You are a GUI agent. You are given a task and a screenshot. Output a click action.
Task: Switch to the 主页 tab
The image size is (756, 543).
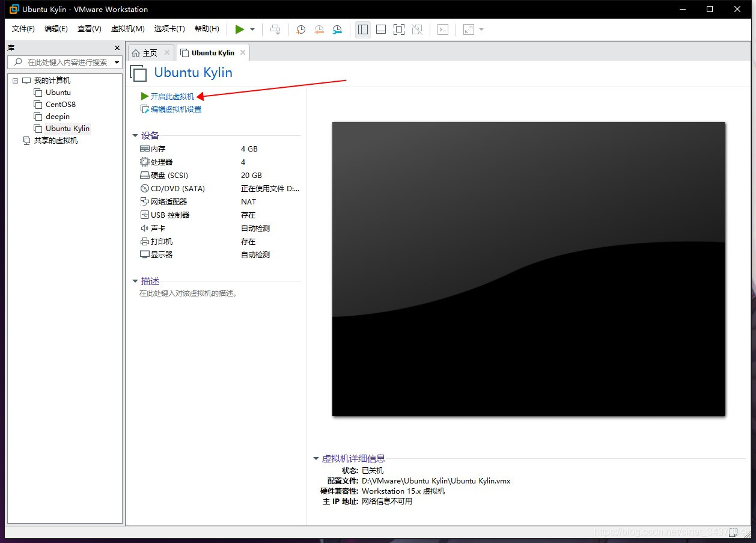pos(150,53)
